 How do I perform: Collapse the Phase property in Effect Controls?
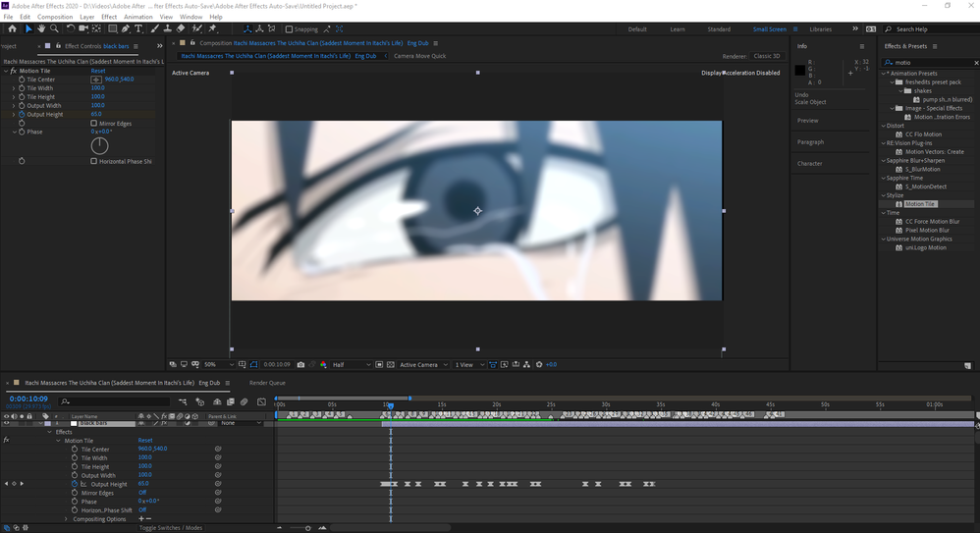(14, 132)
